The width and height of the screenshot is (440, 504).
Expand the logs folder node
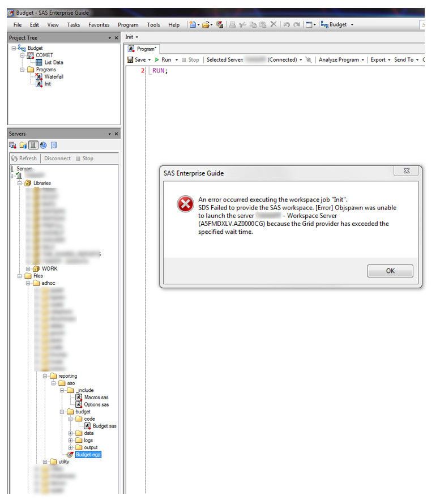point(70,441)
